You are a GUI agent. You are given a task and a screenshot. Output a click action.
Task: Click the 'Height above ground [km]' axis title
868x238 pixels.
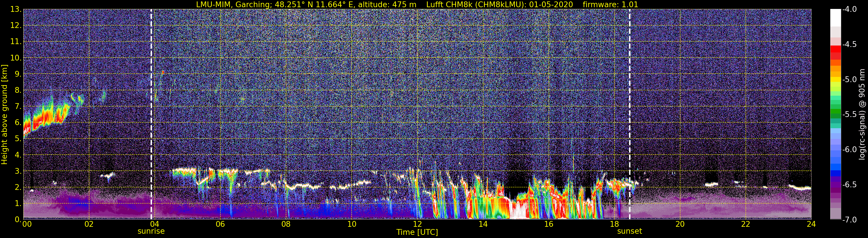(x=4, y=115)
